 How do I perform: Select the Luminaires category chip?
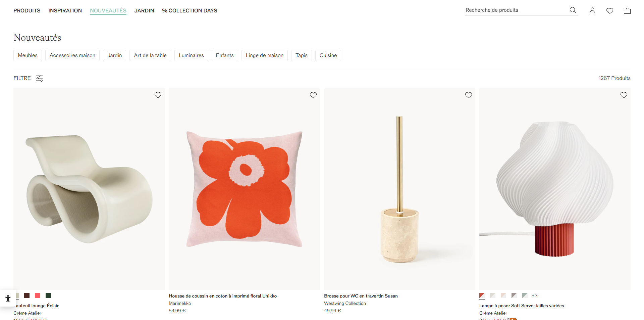[x=191, y=55]
